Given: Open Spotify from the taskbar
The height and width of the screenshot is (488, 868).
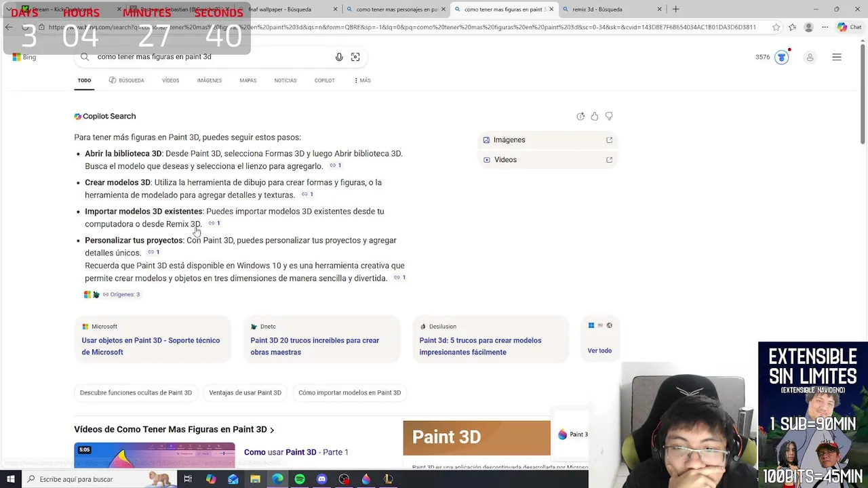Looking at the screenshot, I should click(300, 479).
